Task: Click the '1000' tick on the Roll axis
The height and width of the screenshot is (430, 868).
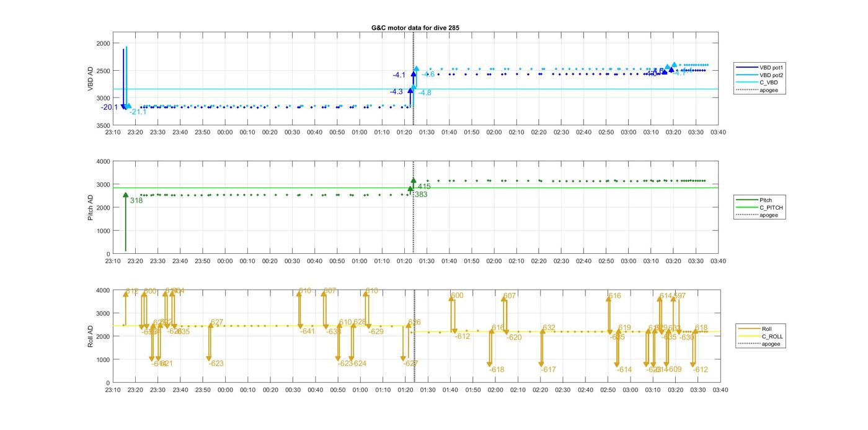Action: tap(103, 360)
